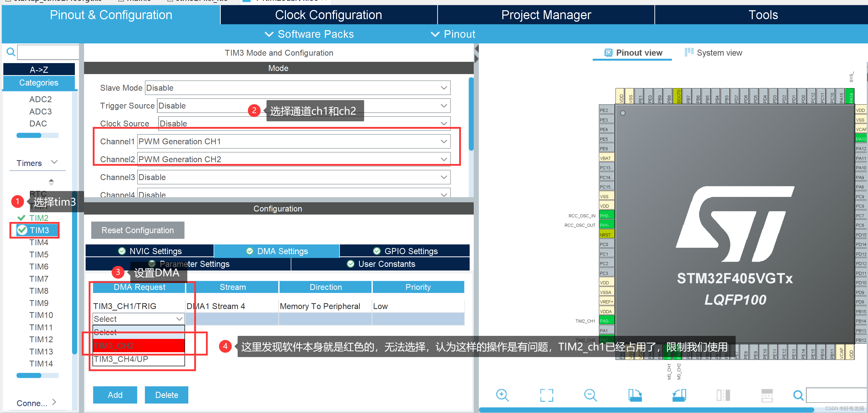868x413 pixels.
Task: Collapse the Timers category
Action: click(x=54, y=162)
